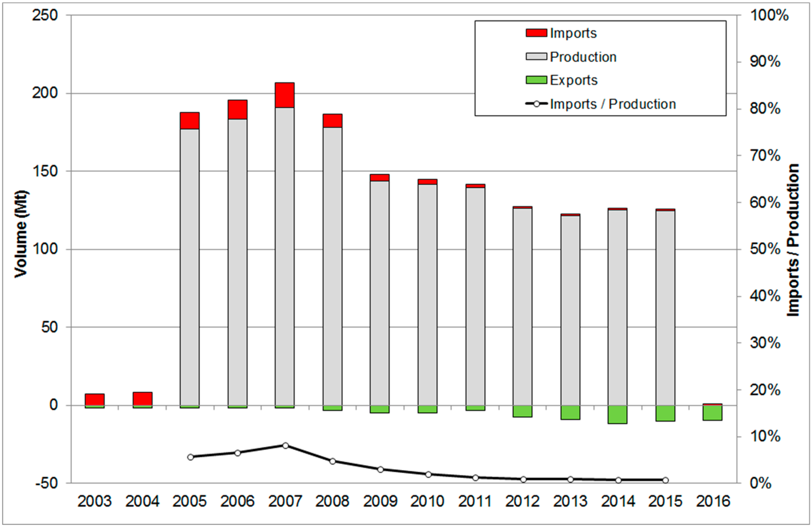This screenshot has width=812, height=527.
Task: Select the Production legend label
Action: tap(583, 57)
